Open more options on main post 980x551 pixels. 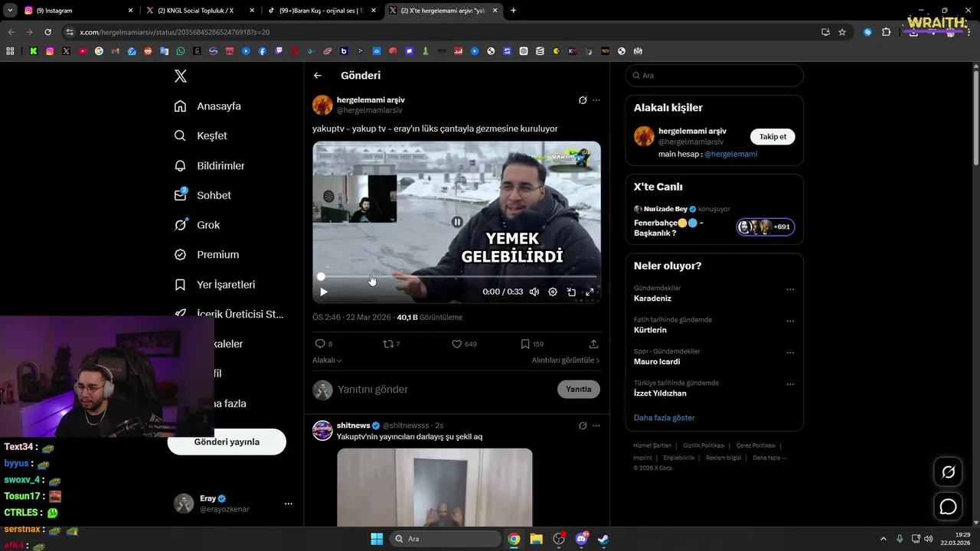[x=596, y=100]
